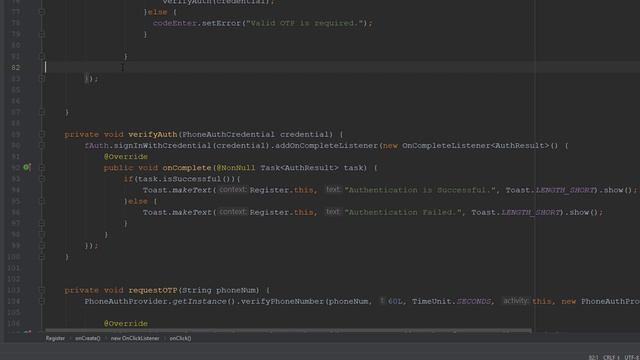Collapse the onComplete method fold marker
Screen dimensions: 640x360
[x=42, y=168]
